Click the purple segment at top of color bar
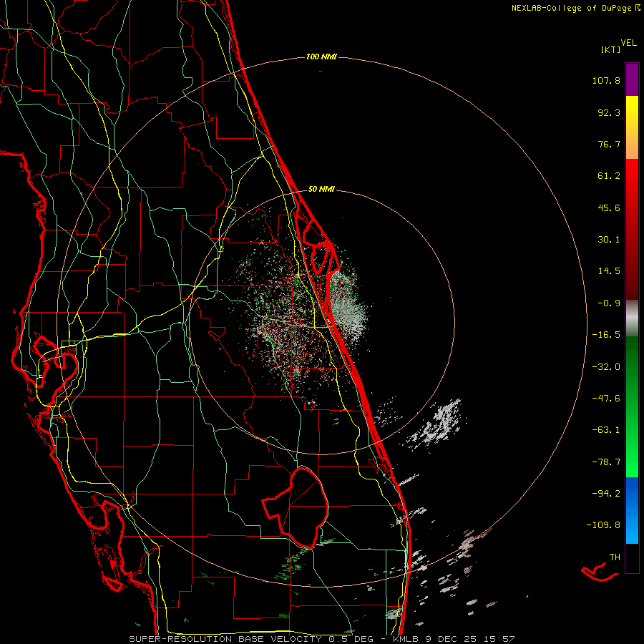The height and width of the screenshot is (644, 644). coord(632,79)
